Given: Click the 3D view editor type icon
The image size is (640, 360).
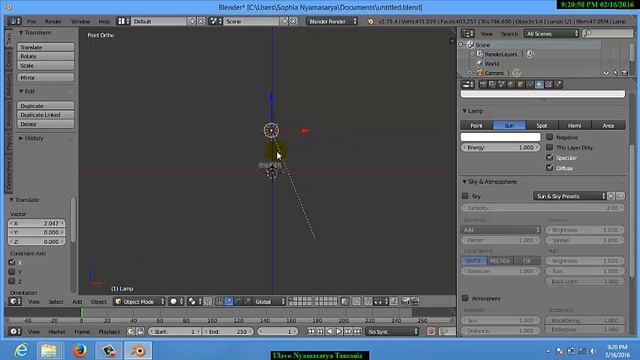Looking at the screenshot, I should (15, 302).
